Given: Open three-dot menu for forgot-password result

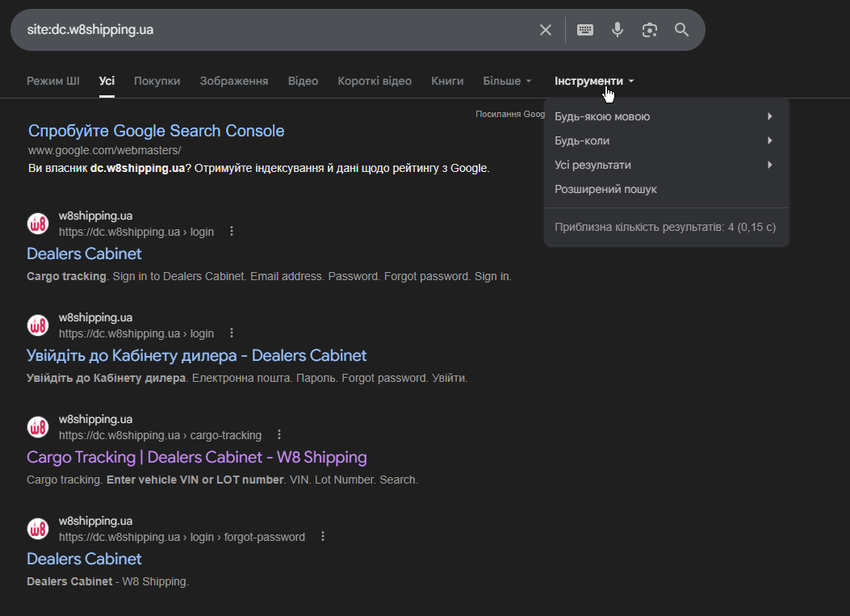Looking at the screenshot, I should pyautogui.click(x=323, y=537).
